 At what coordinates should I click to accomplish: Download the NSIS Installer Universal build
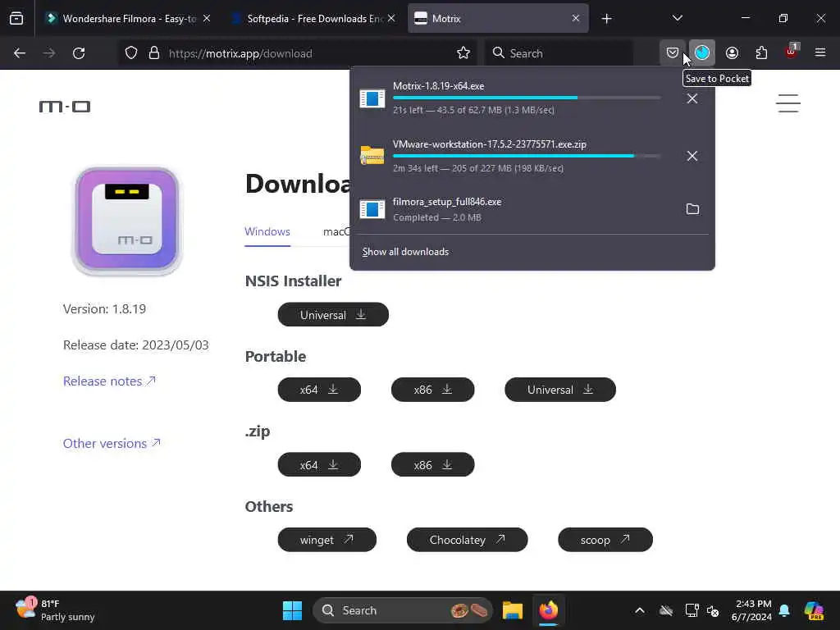point(333,314)
